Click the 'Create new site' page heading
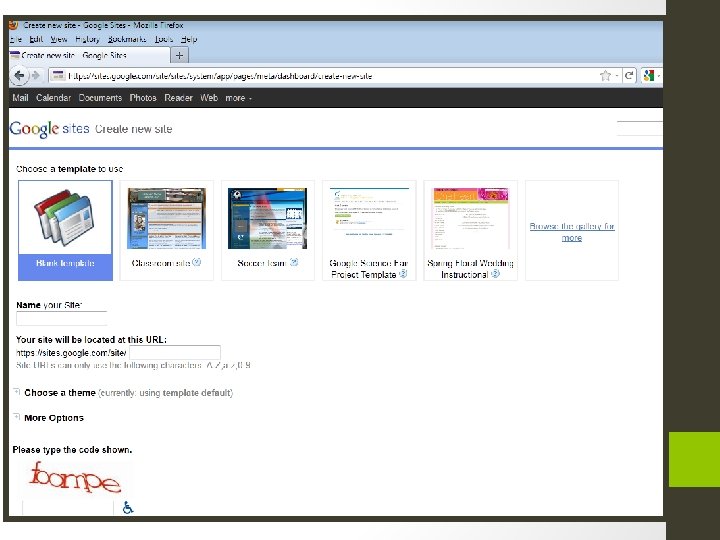720x540 pixels. point(134,129)
